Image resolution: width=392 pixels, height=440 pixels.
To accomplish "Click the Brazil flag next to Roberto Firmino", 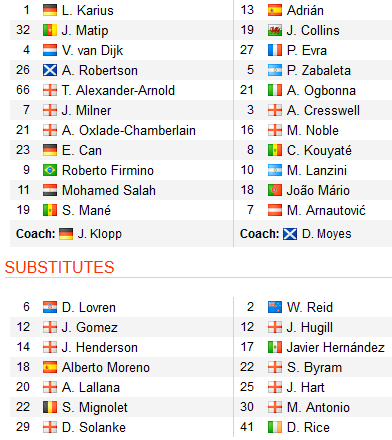I will [50, 170].
